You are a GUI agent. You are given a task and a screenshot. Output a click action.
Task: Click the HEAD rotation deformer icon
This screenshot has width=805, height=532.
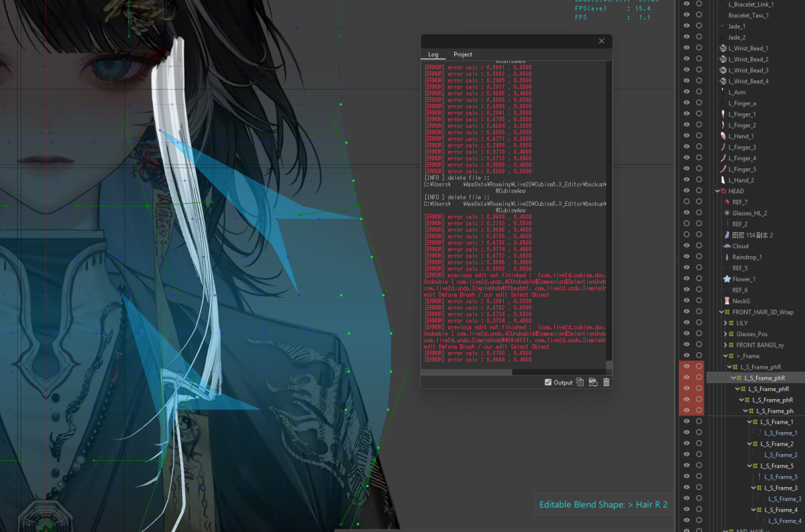(724, 191)
